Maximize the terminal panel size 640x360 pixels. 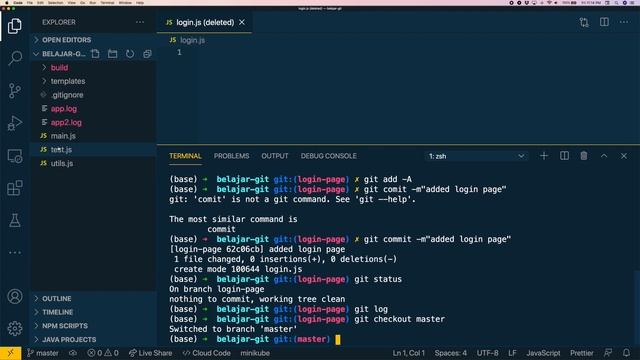point(604,156)
